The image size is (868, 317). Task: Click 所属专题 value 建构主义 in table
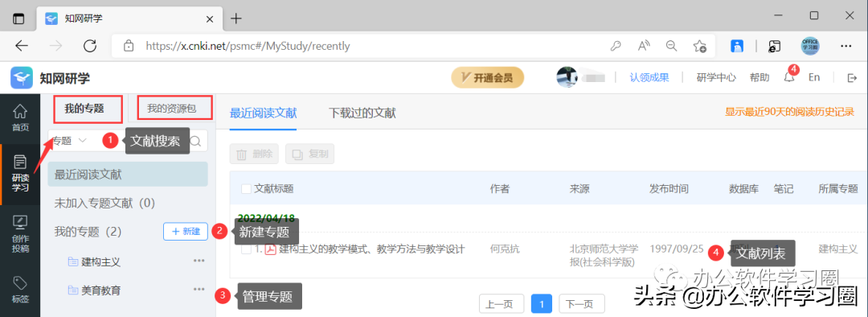coord(838,249)
